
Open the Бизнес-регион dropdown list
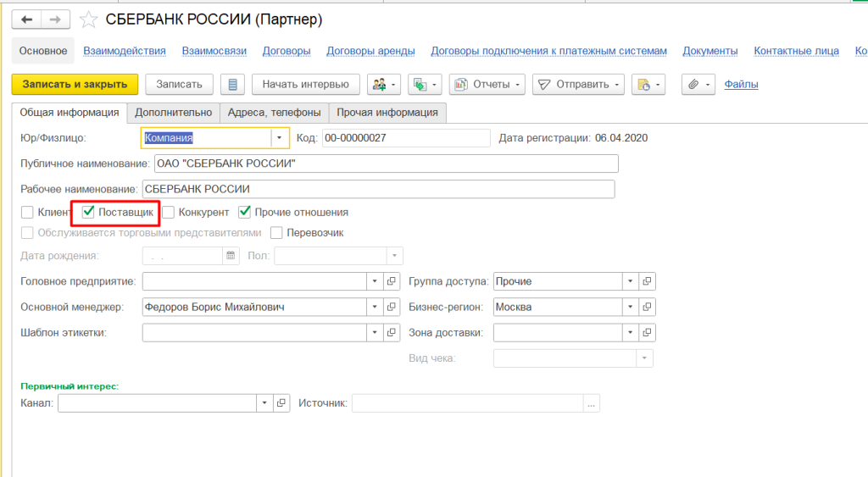click(x=630, y=307)
